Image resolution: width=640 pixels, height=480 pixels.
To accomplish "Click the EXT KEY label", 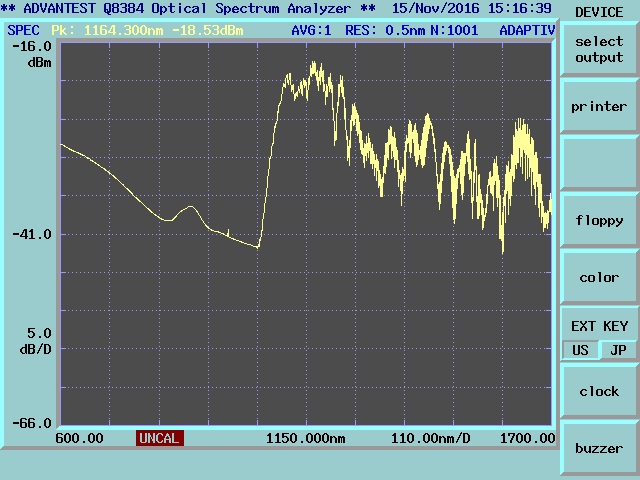I will 599,326.
